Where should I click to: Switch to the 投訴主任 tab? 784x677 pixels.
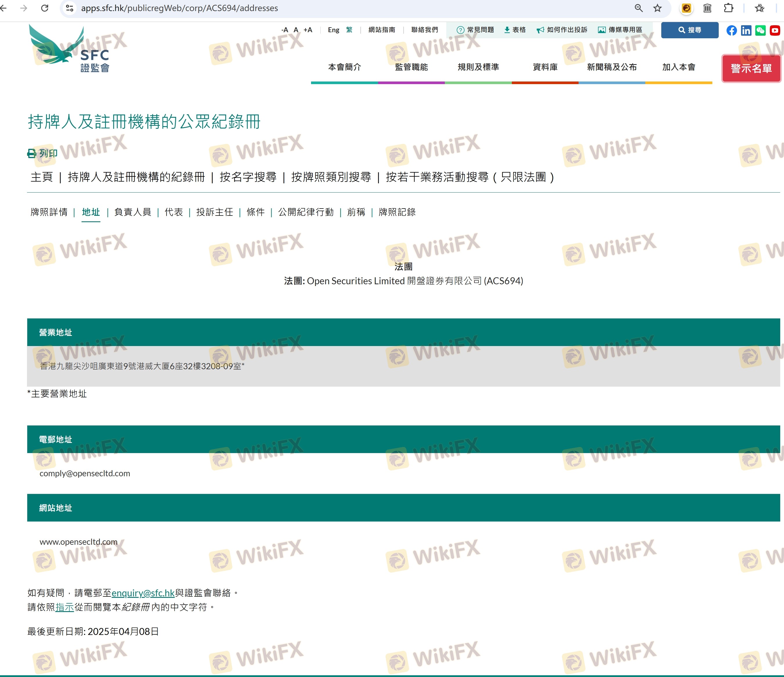214,212
